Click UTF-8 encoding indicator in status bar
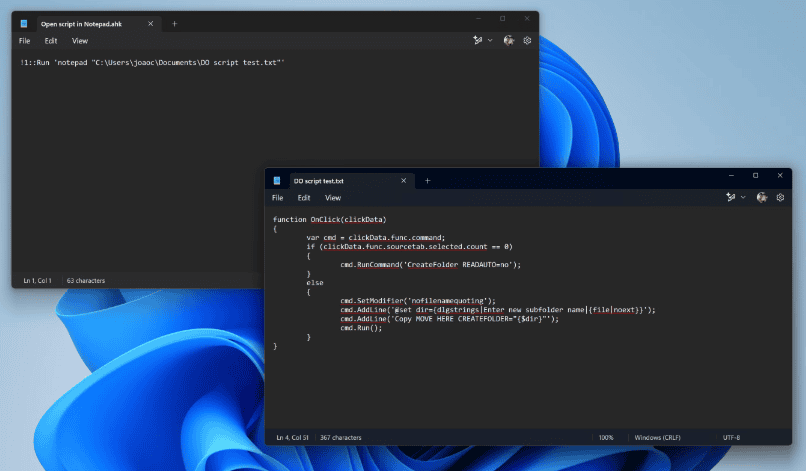 click(732, 438)
